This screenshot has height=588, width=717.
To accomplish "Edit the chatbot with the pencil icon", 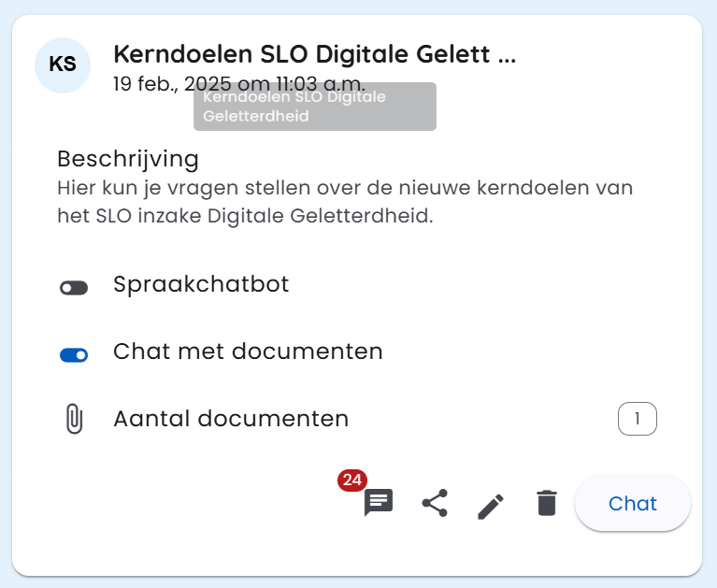I will tap(491, 505).
